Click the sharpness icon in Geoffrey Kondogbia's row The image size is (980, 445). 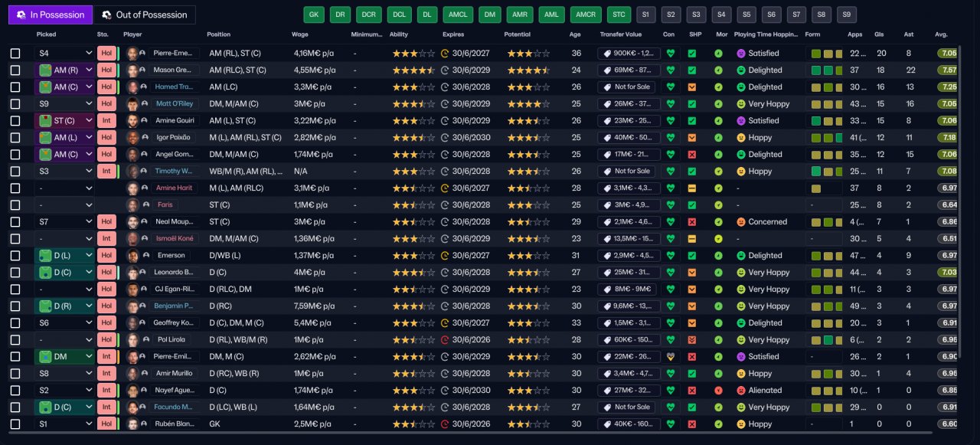coord(692,323)
